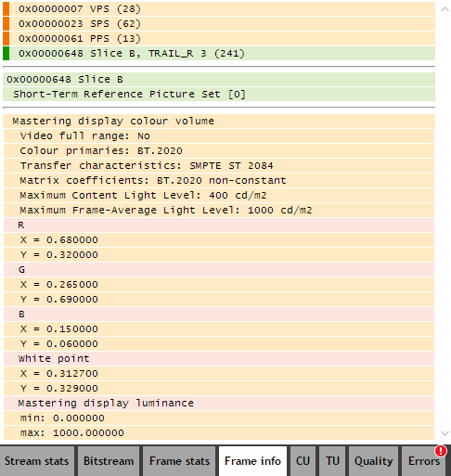Click the scroll up arrow at top right
This screenshot has width=451, height=476.
[x=445, y=9]
